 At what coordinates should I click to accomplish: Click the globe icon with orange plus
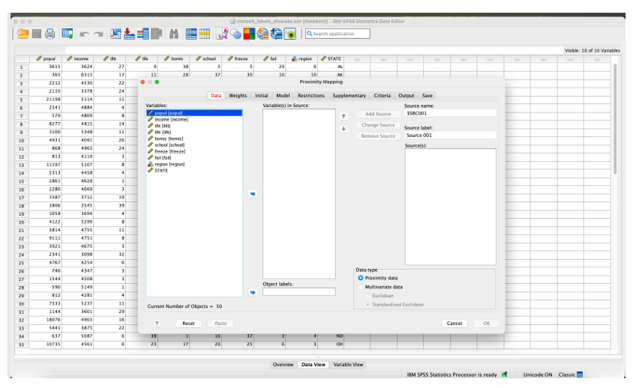(263, 34)
